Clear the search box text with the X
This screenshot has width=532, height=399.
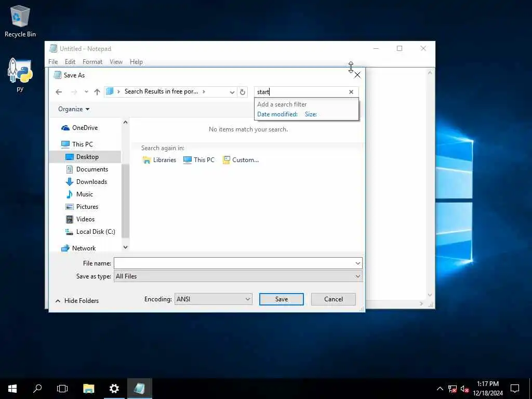351,92
